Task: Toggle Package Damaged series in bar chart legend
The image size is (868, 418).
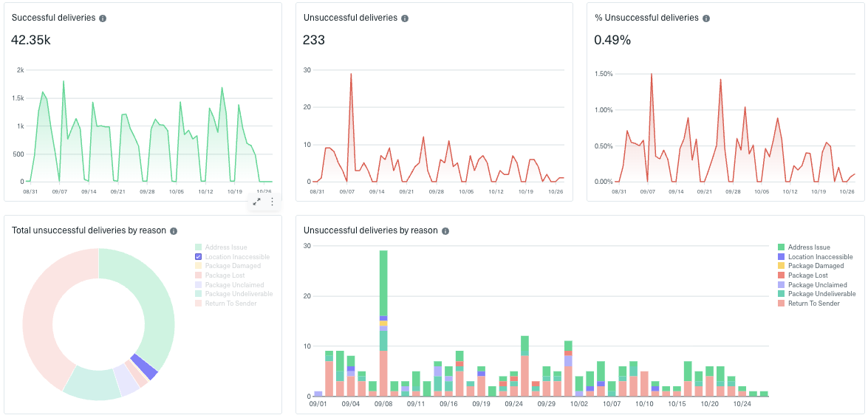Action: pyautogui.click(x=810, y=266)
